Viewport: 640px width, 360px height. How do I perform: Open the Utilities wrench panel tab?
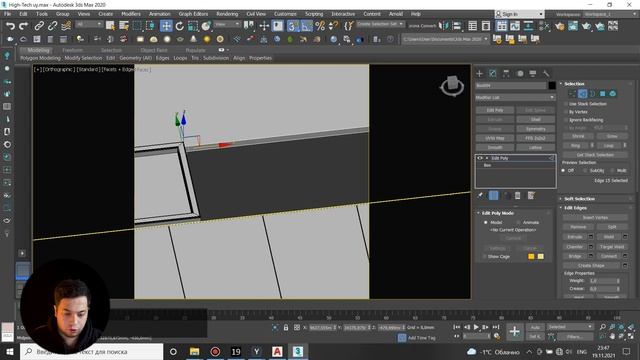click(546, 73)
